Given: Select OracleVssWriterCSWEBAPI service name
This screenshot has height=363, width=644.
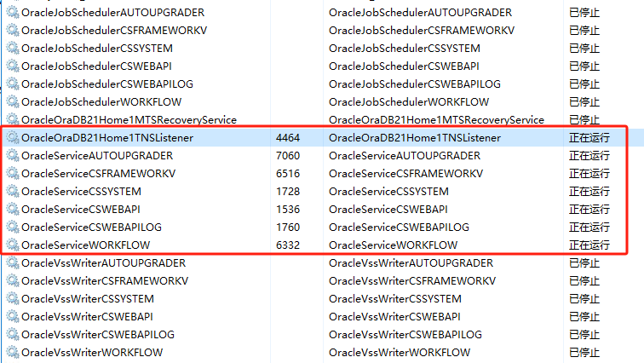Looking at the screenshot, I should click(87, 317).
